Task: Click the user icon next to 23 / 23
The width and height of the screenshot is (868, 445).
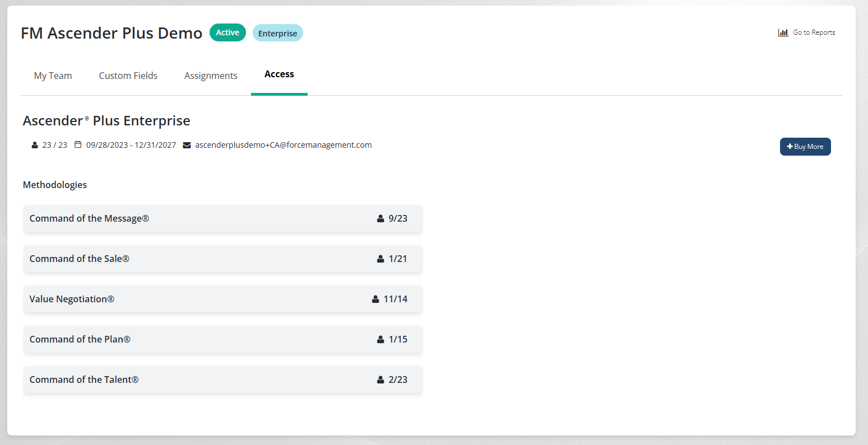Action: pyautogui.click(x=35, y=145)
